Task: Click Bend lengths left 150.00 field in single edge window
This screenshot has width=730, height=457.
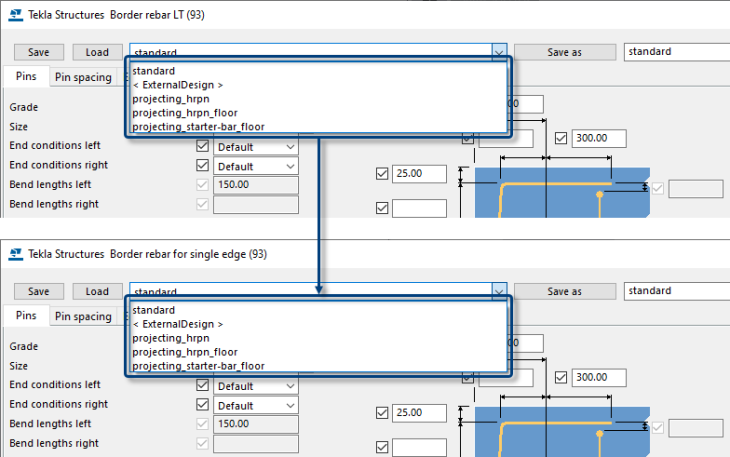Action: 256,424
